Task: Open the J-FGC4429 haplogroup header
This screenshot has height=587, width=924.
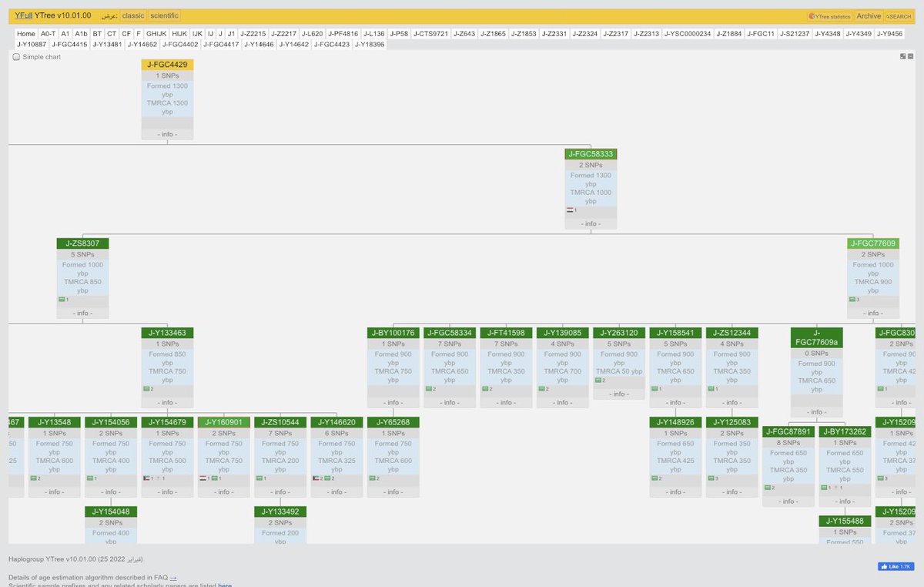Action: pos(167,65)
